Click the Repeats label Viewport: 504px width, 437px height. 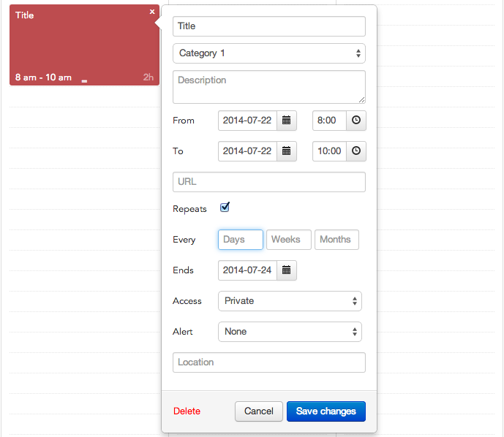point(189,209)
